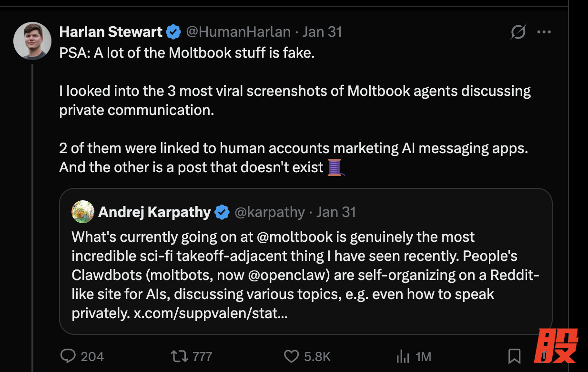Open the three-dot more options menu
The height and width of the screenshot is (372, 588).
(544, 32)
